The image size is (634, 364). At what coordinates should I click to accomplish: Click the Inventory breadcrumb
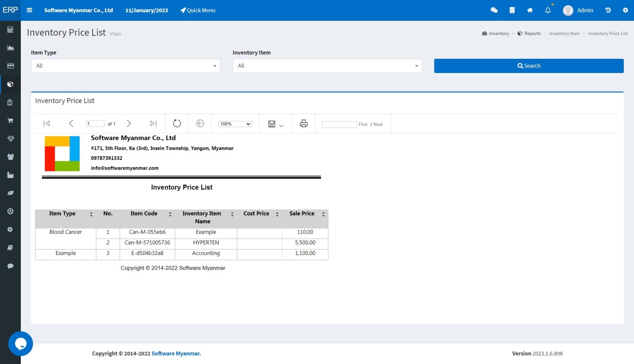click(x=495, y=34)
